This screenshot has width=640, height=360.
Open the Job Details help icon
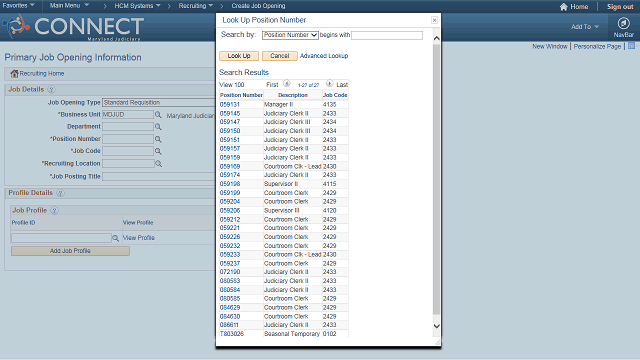point(51,89)
